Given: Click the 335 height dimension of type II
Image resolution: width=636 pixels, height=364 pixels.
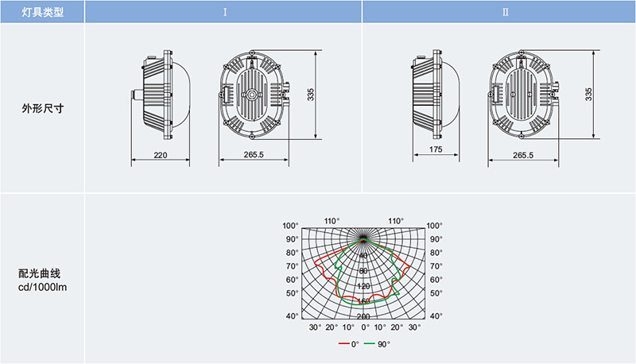Looking at the screenshot, I should [x=588, y=95].
